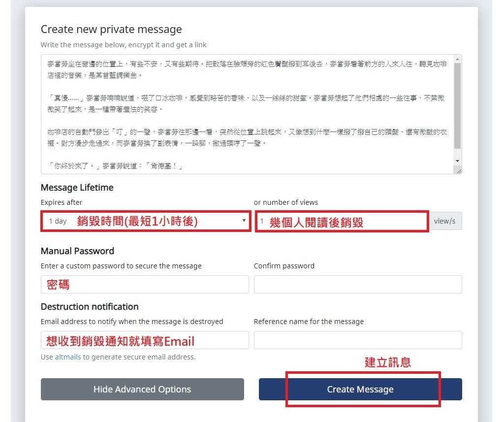Click the destruction notification email field
This screenshot has width=504, height=422.
click(145, 340)
